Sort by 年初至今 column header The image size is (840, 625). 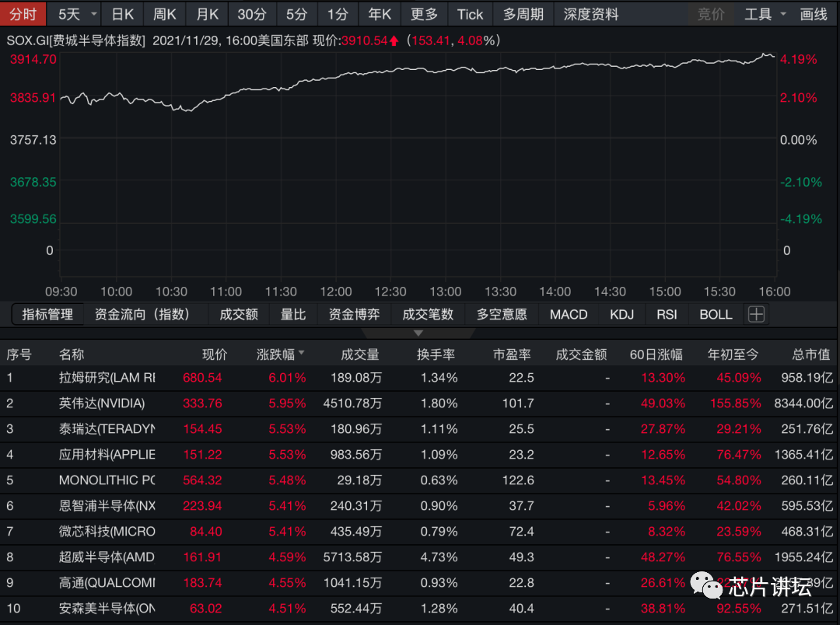click(733, 354)
